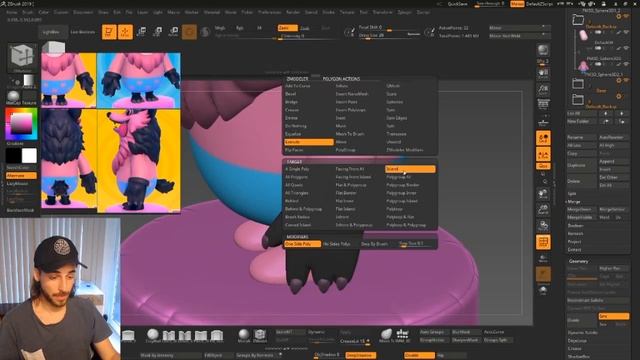This screenshot has width=640, height=360.
Task: Expand the EdgeLoop section
Action: tap(577, 341)
